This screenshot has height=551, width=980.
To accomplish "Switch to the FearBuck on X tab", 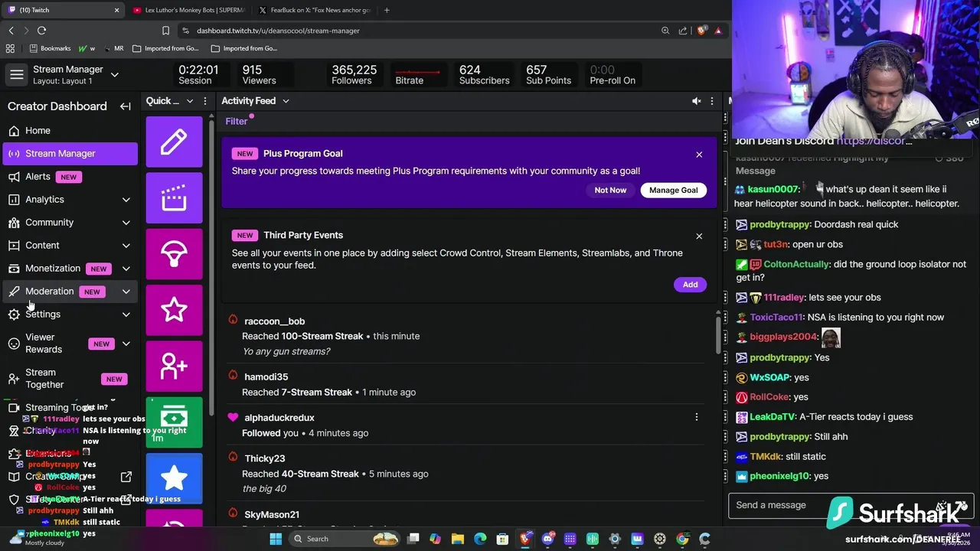I will click(x=314, y=11).
